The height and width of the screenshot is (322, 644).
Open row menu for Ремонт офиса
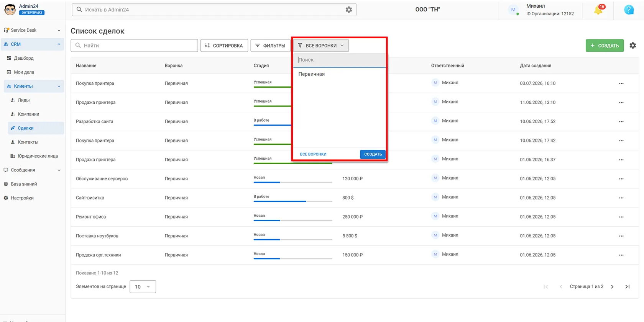[621, 217]
